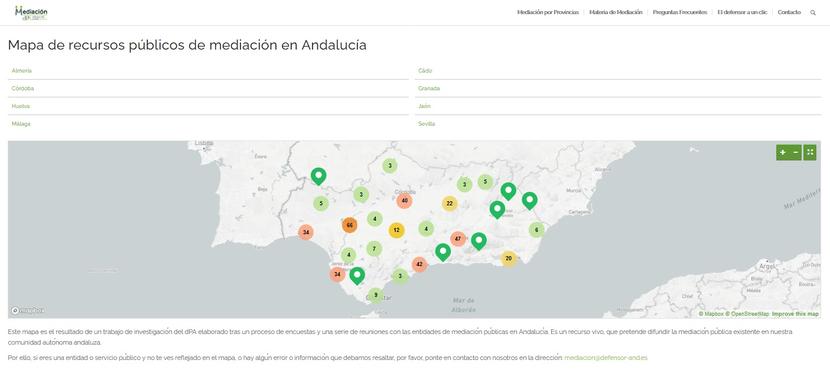The width and height of the screenshot is (830, 383).
Task: Open the green cluster marker numbered 6
Action: (536, 230)
